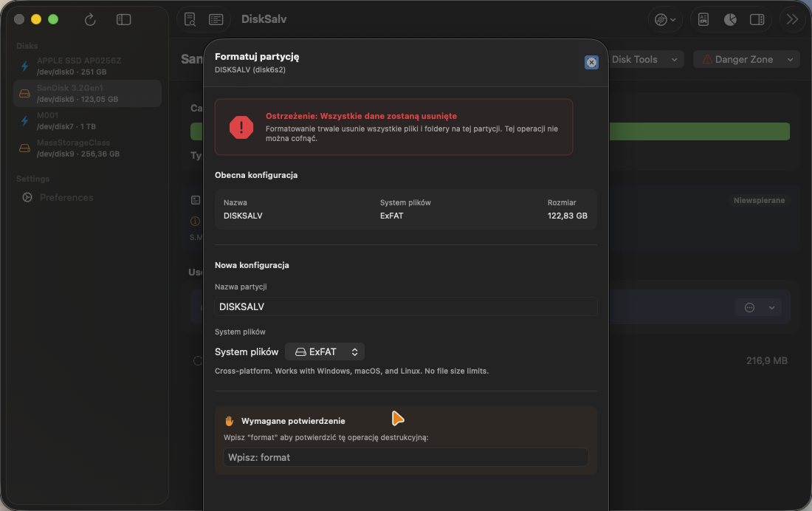
Task: Click the 216,9 MB size value
Action: (x=766, y=360)
